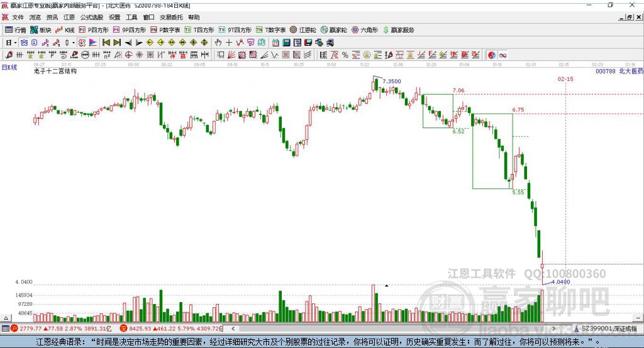
Task: Select the angle protractor drawing tool
Action: [x=118, y=55]
